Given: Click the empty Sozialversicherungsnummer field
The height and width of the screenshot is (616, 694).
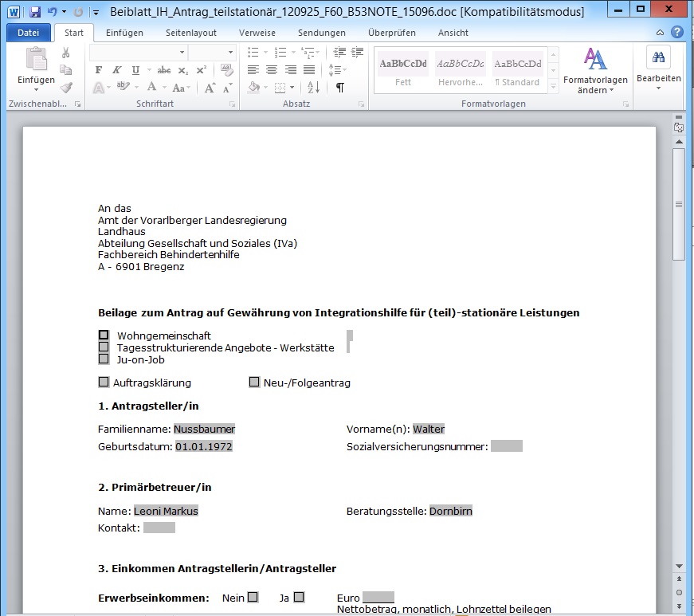Looking at the screenshot, I should 507,446.
